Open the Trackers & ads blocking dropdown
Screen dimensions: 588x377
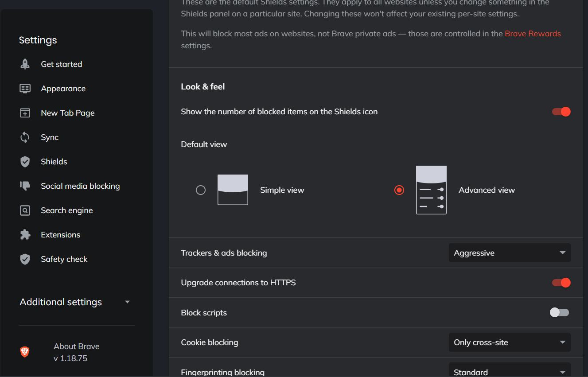[510, 253]
